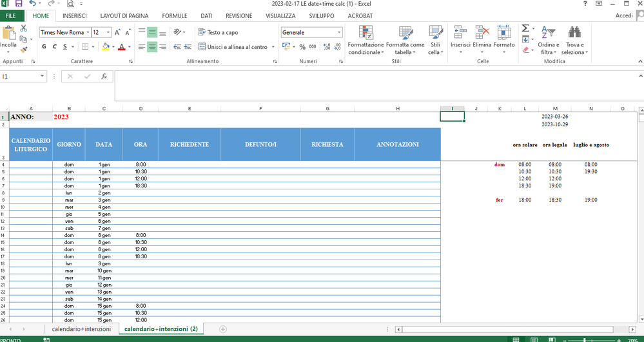
Task: Open the font size 12 dropdown
Action: (108, 32)
